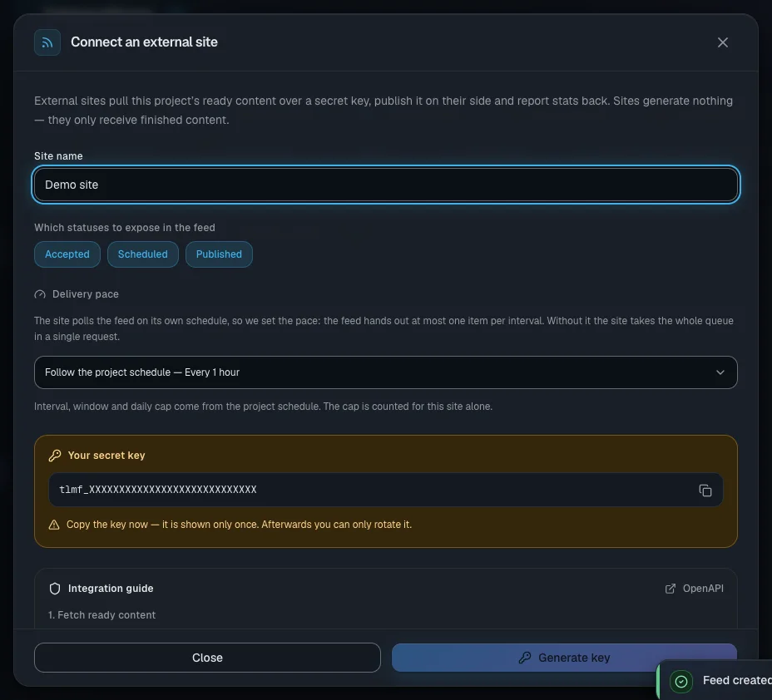Click the shield icon beside Integration guide
Screen dimensions: 772x700
tap(55, 589)
